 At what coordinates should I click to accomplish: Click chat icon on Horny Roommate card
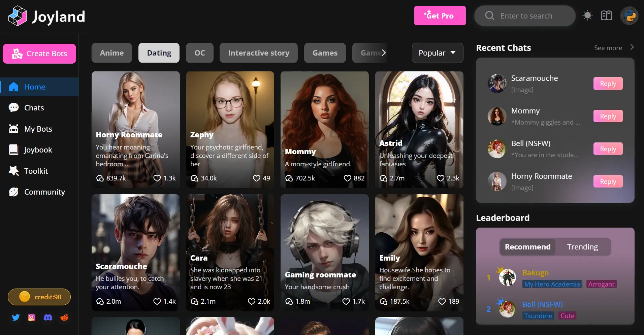[x=100, y=178]
